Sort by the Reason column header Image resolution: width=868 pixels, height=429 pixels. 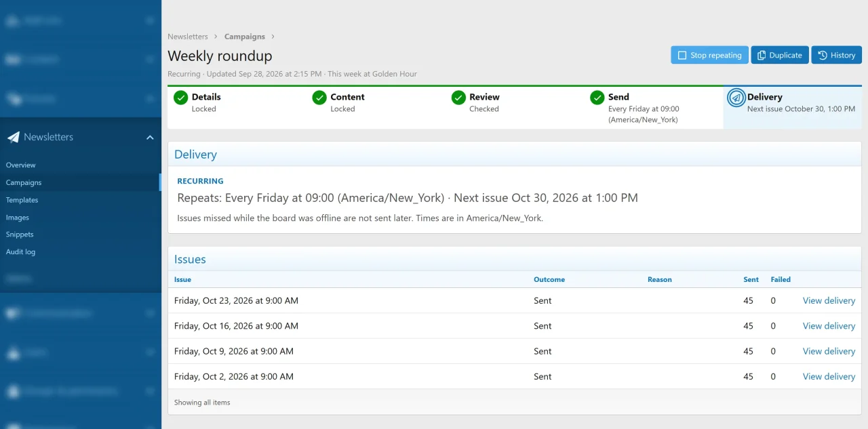coord(660,279)
